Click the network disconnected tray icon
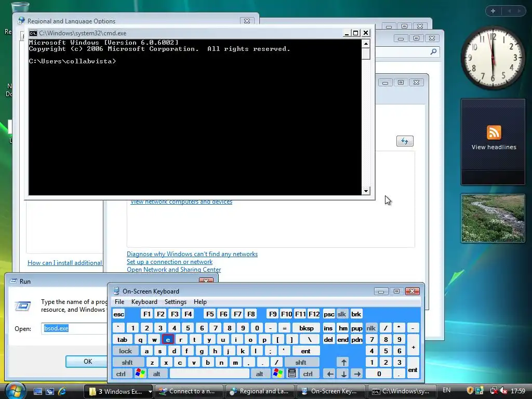Viewport: 532px width, 399px height. pyautogui.click(x=494, y=391)
